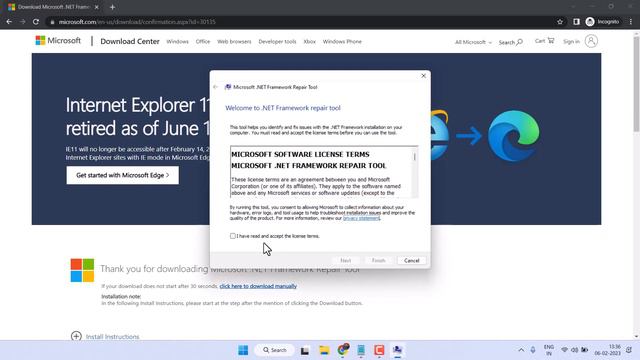
Task: Open the shopping Cart
Action: point(544,41)
